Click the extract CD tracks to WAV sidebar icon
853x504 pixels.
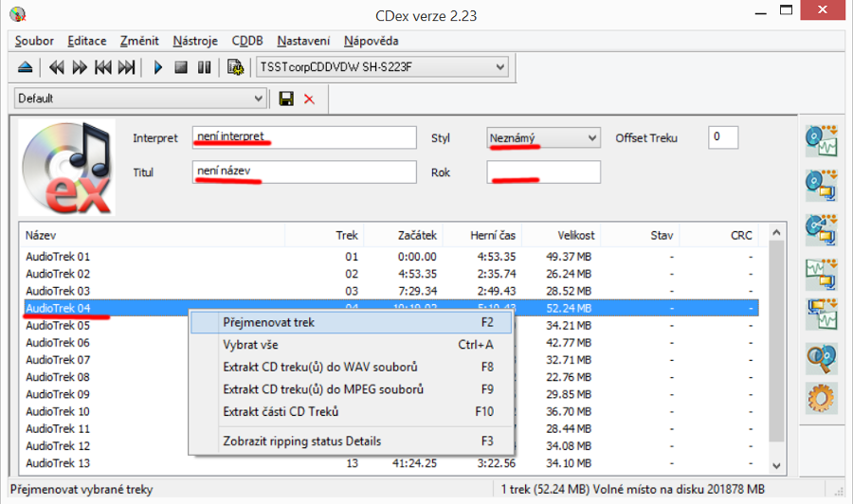tap(819, 140)
